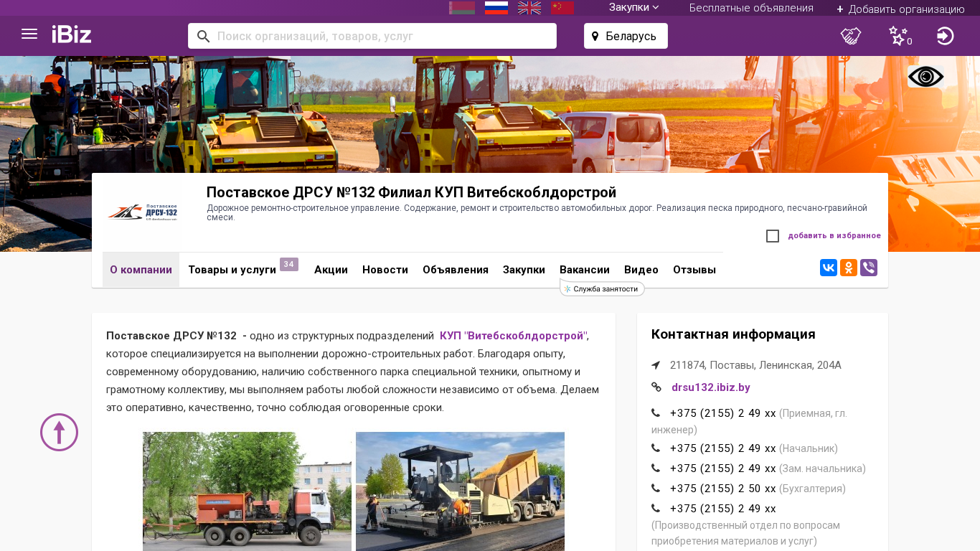
Task: Click the company logo ДРСУ-132
Action: [x=143, y=212]
